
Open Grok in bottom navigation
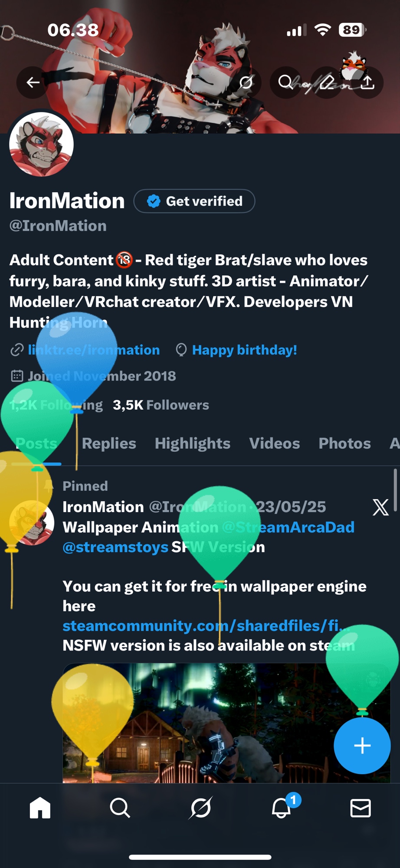[x=200, y=808]
